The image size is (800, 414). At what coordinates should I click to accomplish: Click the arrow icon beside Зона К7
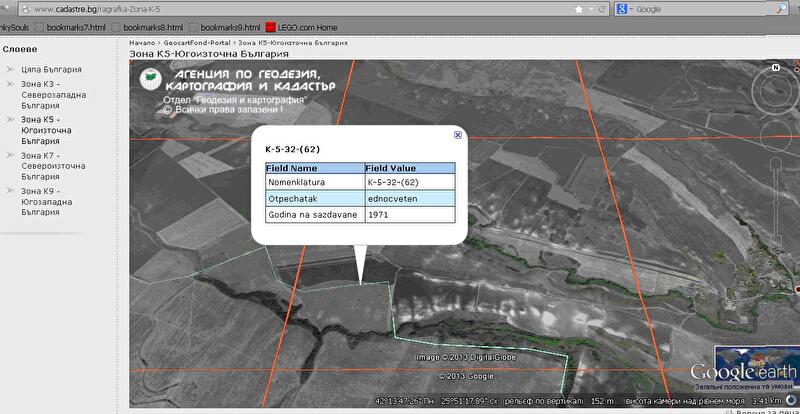(10, 155)
